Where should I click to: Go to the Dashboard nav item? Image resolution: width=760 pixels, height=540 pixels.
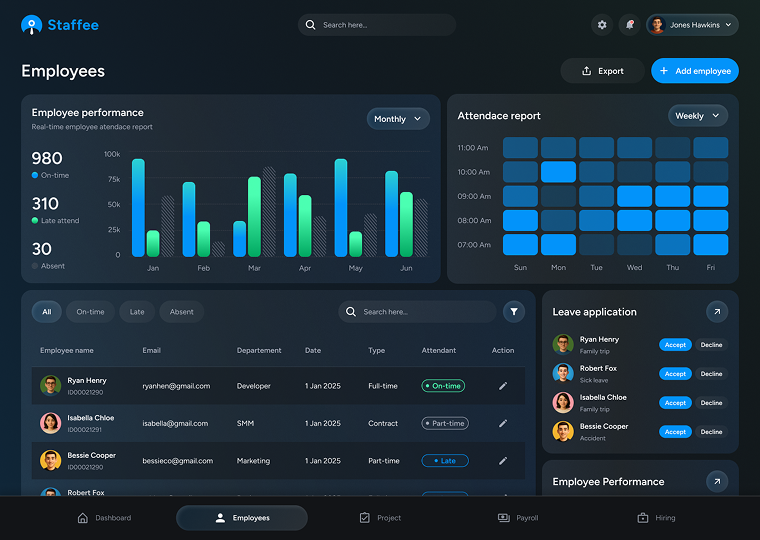click(x=104, y=518)
